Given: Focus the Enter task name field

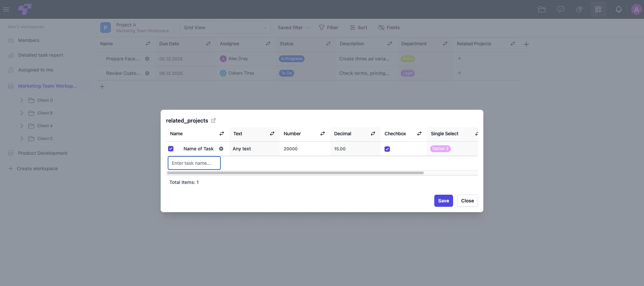Looking at the screenshot, I should 194,163.
